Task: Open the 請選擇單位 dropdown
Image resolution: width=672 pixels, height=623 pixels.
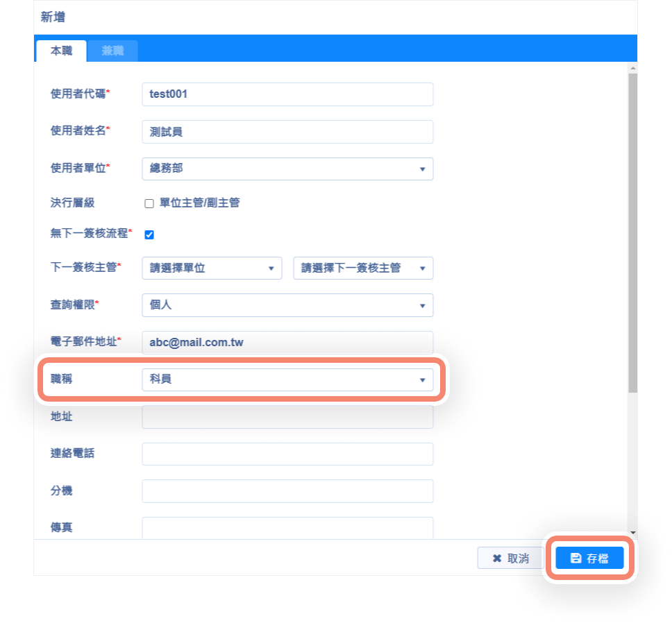Action: 212,268
